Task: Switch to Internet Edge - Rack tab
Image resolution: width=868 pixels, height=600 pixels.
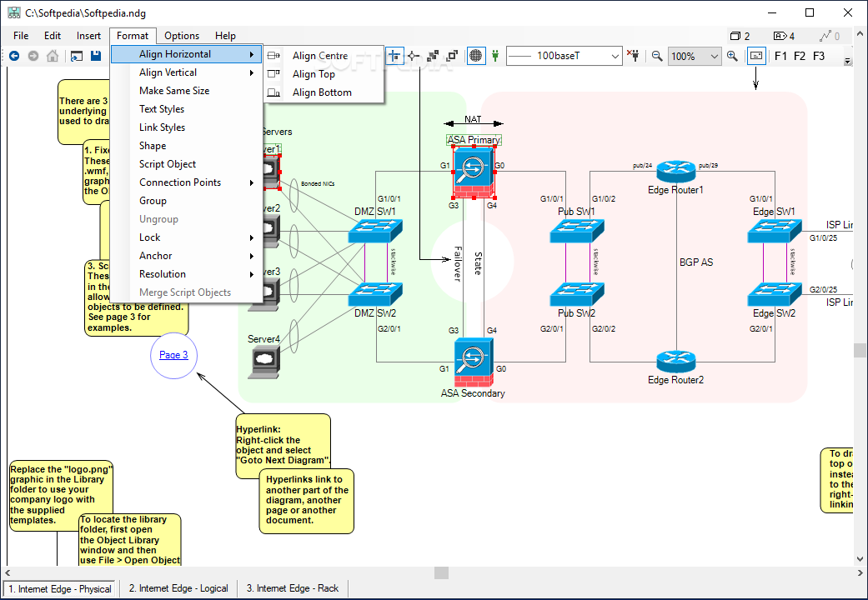Action: [x=293, y=588]
